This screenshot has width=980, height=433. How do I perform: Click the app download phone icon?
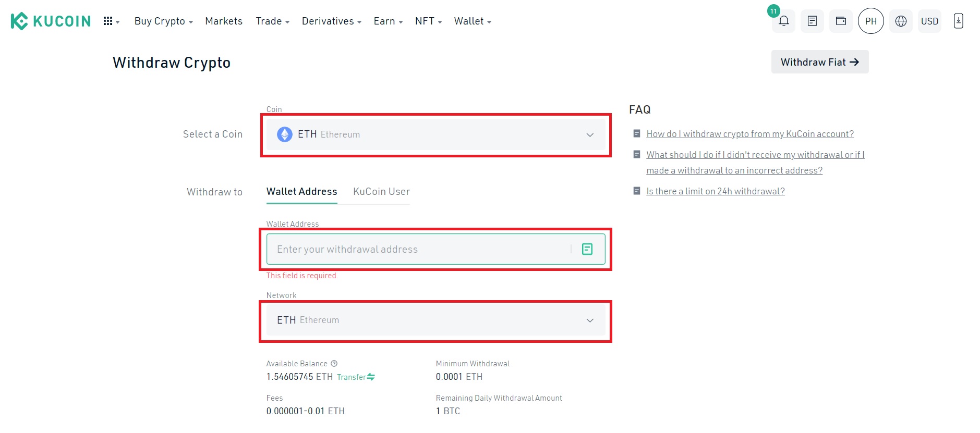[x=958, y=21]
